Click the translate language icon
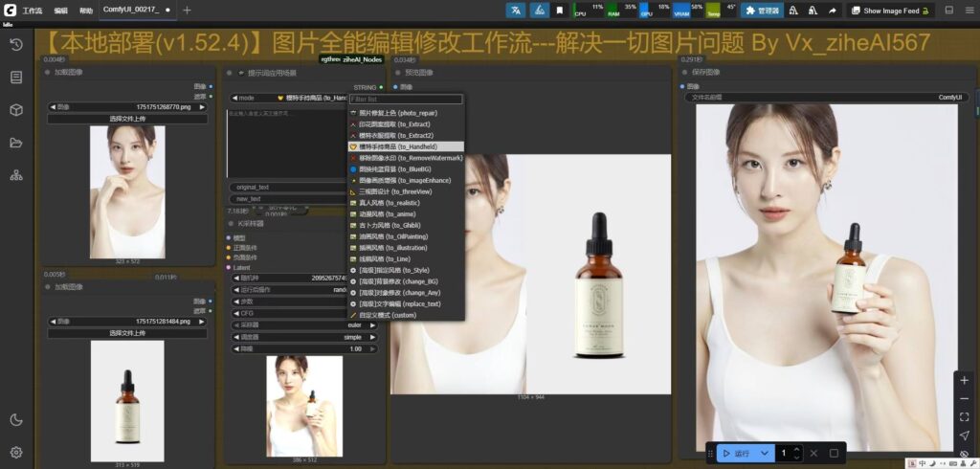 (x=516, y=10)
